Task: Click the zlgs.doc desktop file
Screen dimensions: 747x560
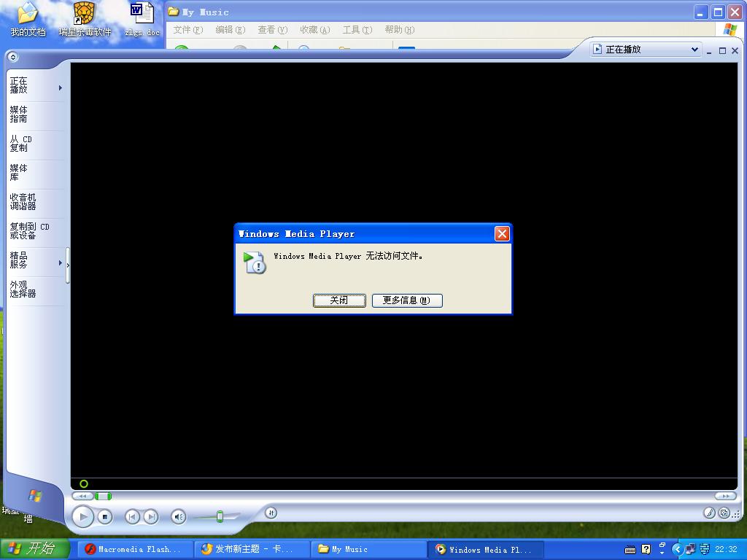Action: pyautogui.click(x=142, y=20)
